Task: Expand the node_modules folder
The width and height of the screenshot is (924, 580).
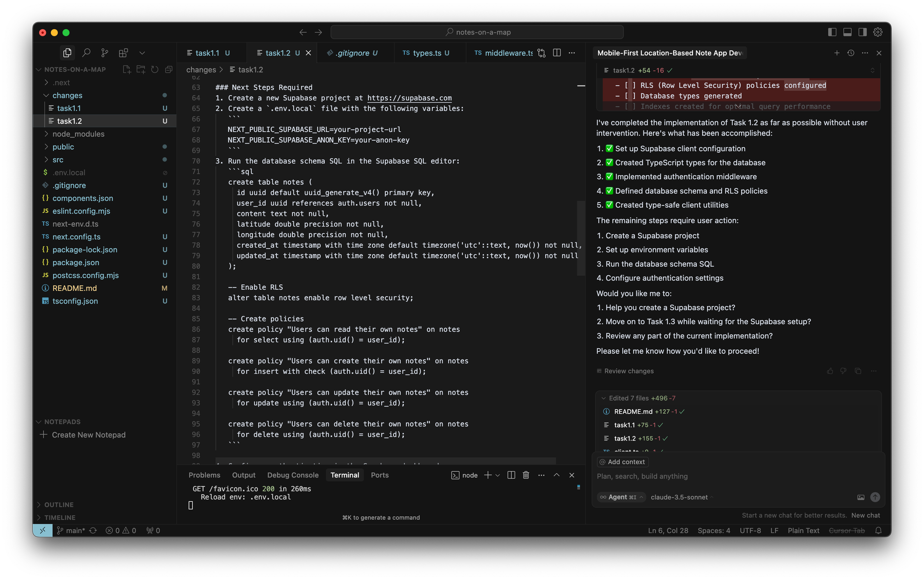Action: pyautogui.click(x=105, y=134)
